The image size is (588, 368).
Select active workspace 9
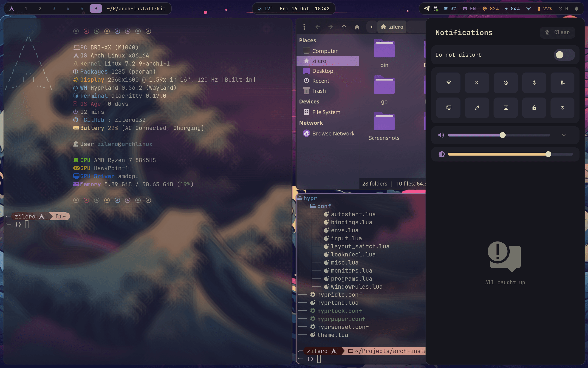(x=96, y=9)
